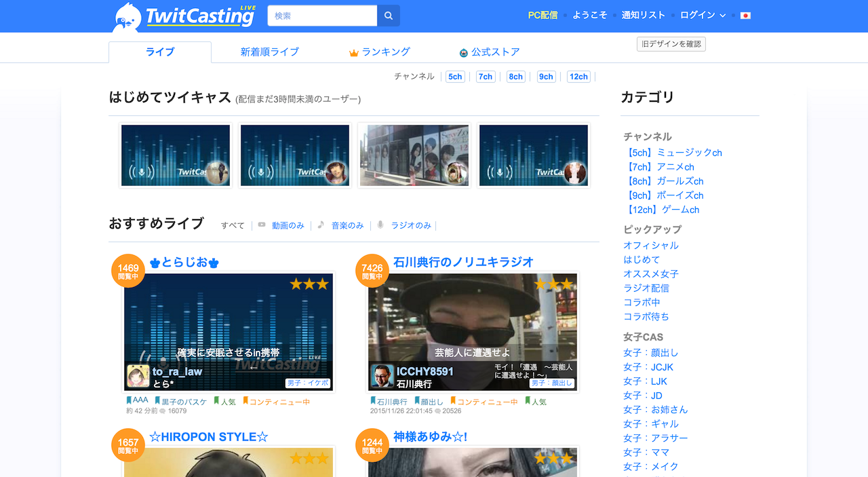The width and height of the screenshot is (868, 477).
Task: Click the 1244 viewers orange badge
Action: click(x=372, y=446)
